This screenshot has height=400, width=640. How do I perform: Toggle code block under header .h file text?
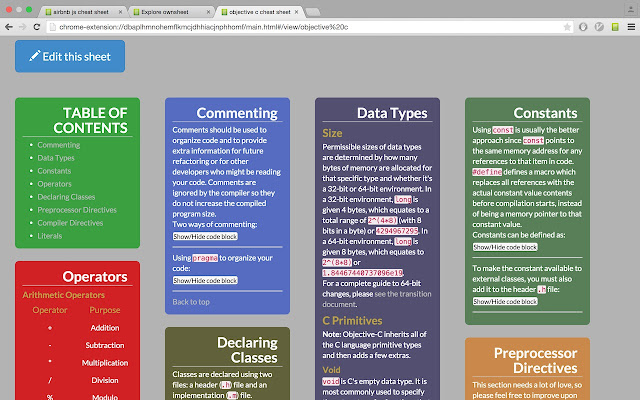click(505, 301)
